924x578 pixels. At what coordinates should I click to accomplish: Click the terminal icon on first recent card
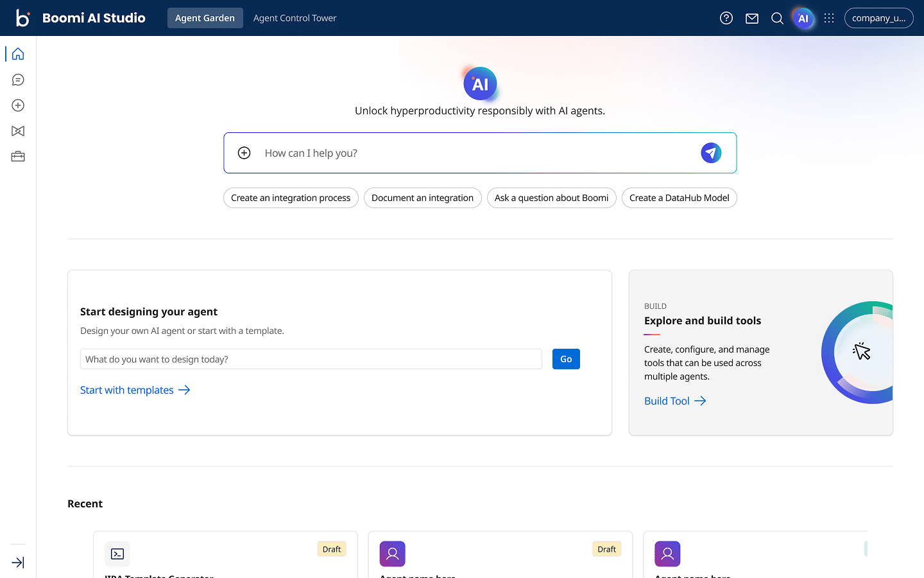coord(117,554)
